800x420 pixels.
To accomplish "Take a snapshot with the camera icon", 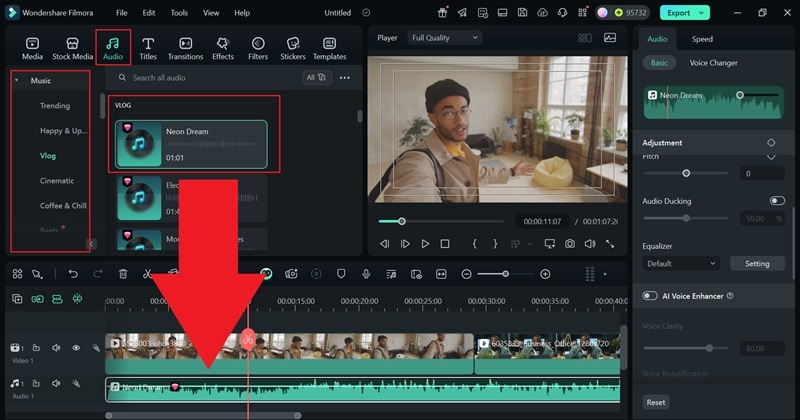I will click(x=570, y=243).
